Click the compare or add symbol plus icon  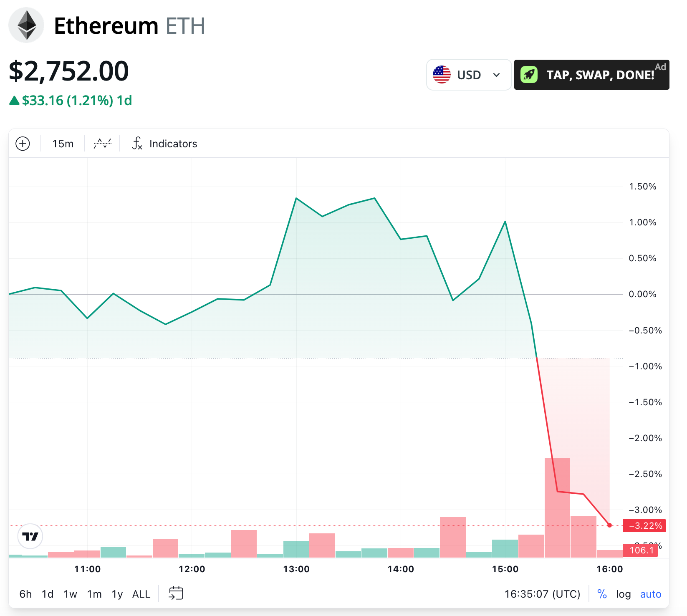tap(23, 144)
